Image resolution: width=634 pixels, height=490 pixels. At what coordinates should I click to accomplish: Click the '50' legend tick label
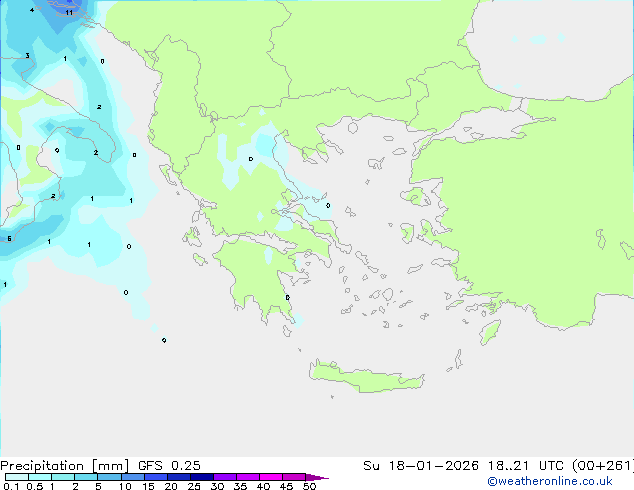(x=309, y=486)
